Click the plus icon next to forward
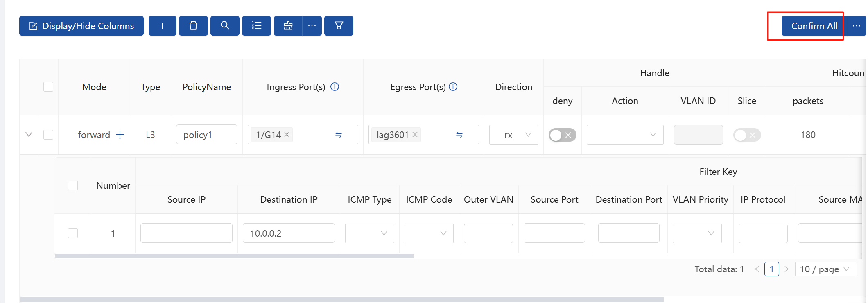 [120, 135]
